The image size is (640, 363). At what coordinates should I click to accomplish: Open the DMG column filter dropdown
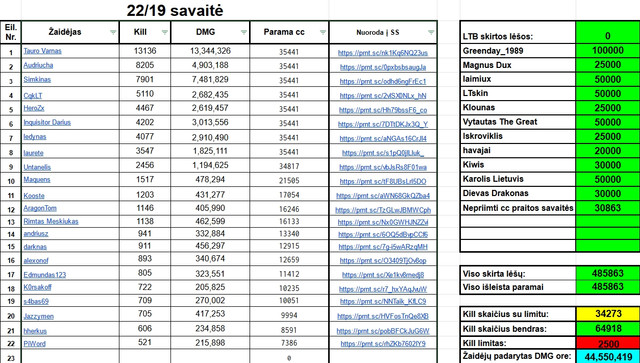(244, 33)
